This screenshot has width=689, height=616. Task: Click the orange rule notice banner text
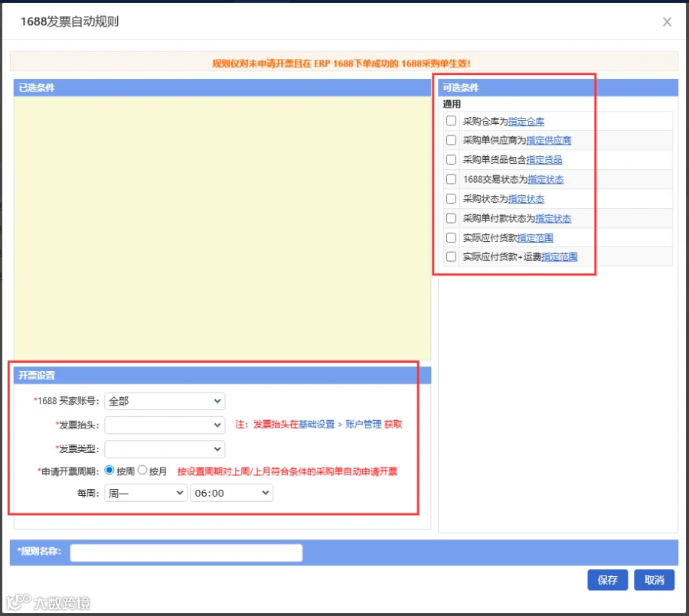tap(341, 64)
